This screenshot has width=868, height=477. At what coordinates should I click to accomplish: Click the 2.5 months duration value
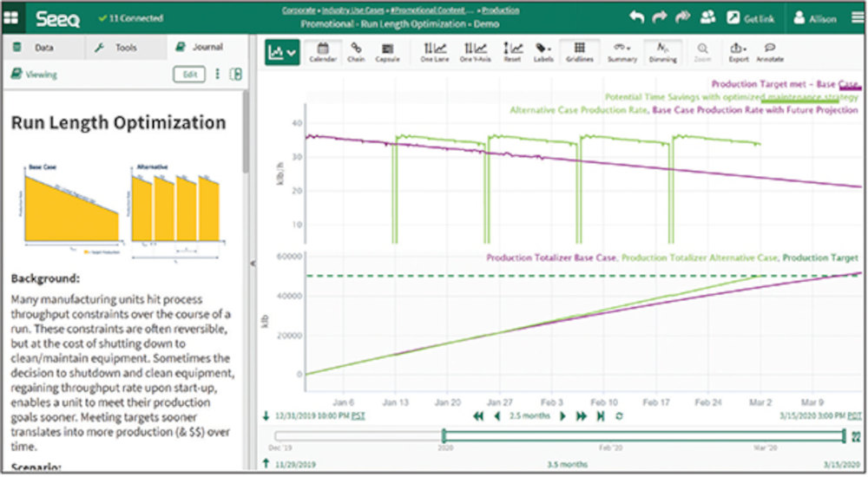pyautogui.click(x=529, y=416)
